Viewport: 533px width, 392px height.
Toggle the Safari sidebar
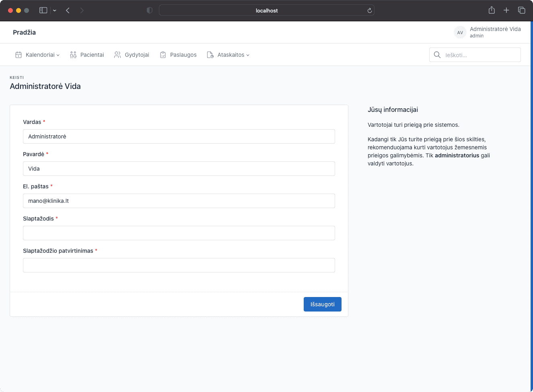[x=43, y=10]
